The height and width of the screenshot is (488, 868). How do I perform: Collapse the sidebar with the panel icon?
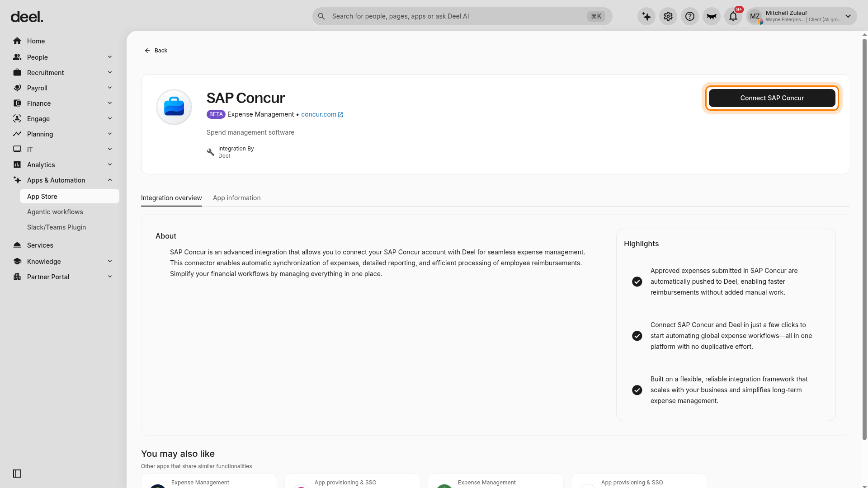click(17, 474)
